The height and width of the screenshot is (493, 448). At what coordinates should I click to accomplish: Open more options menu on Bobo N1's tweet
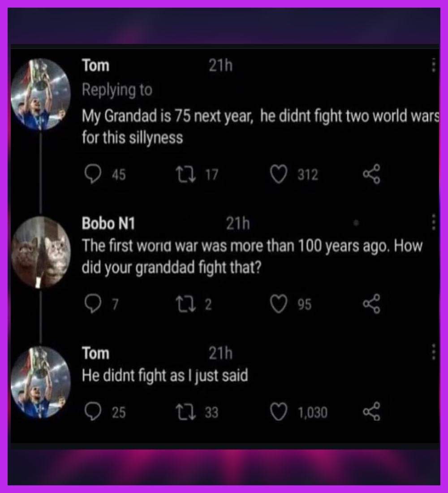[433, 223]
